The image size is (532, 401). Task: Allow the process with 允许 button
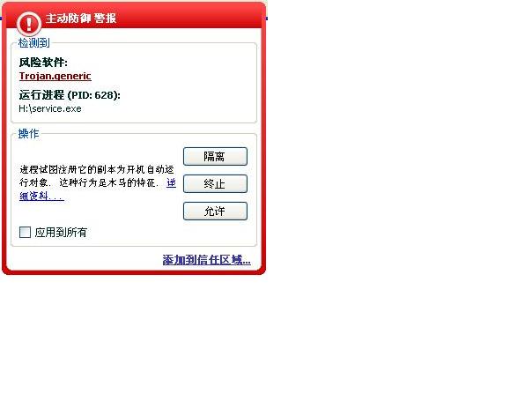click(215, 212)
